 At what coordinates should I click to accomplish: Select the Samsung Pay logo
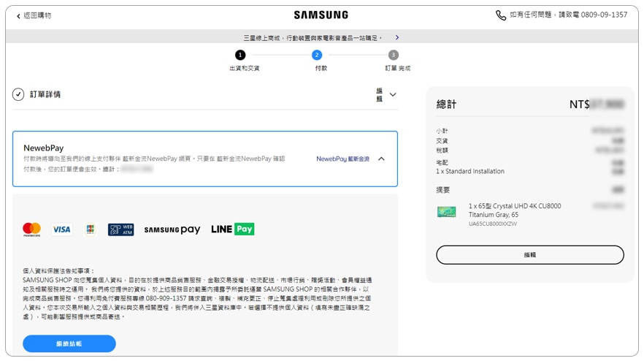(172, 229)
